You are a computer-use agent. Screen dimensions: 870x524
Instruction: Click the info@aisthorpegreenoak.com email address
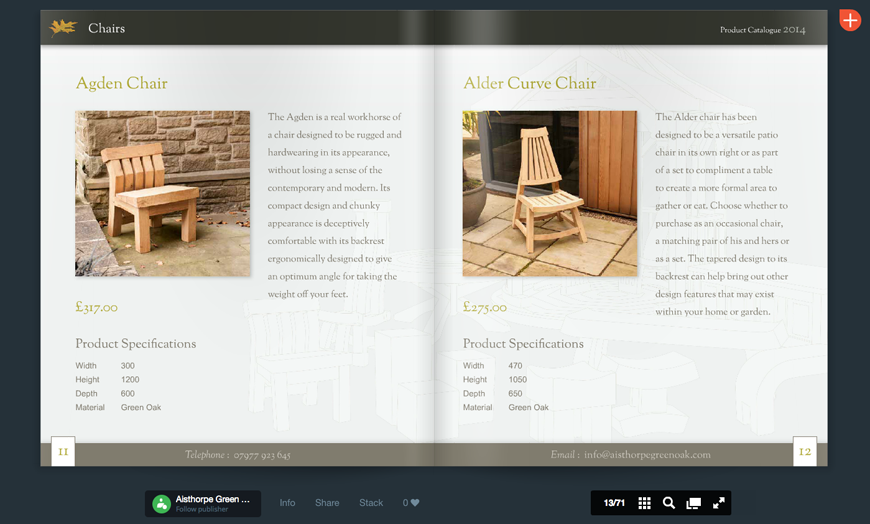[646, 455]
